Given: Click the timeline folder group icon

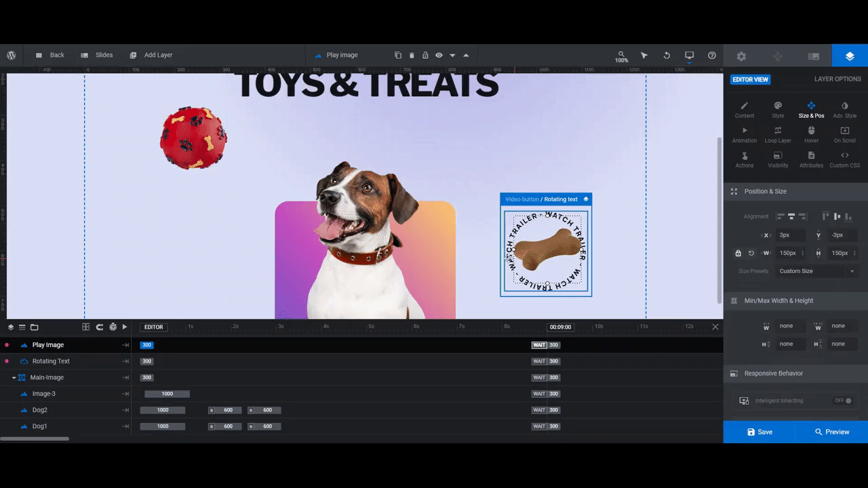Looking at the screenshot, I should (x=35, y=327).
